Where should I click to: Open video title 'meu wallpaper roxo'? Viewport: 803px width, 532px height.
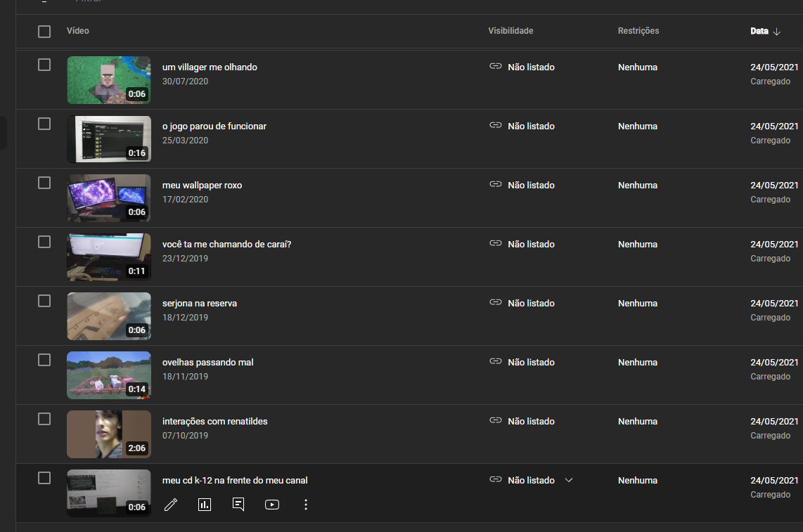point(202,185)
